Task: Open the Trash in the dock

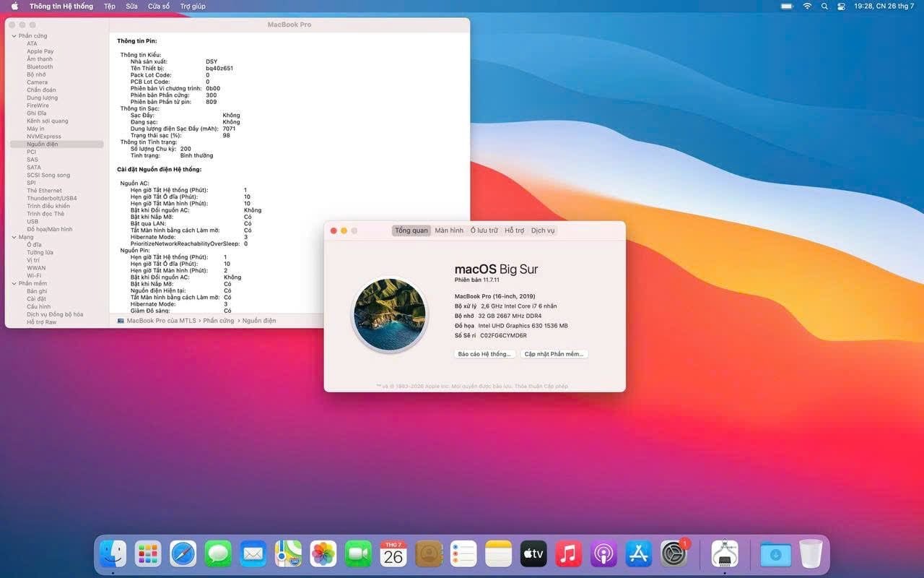Action: coord(811,554)
